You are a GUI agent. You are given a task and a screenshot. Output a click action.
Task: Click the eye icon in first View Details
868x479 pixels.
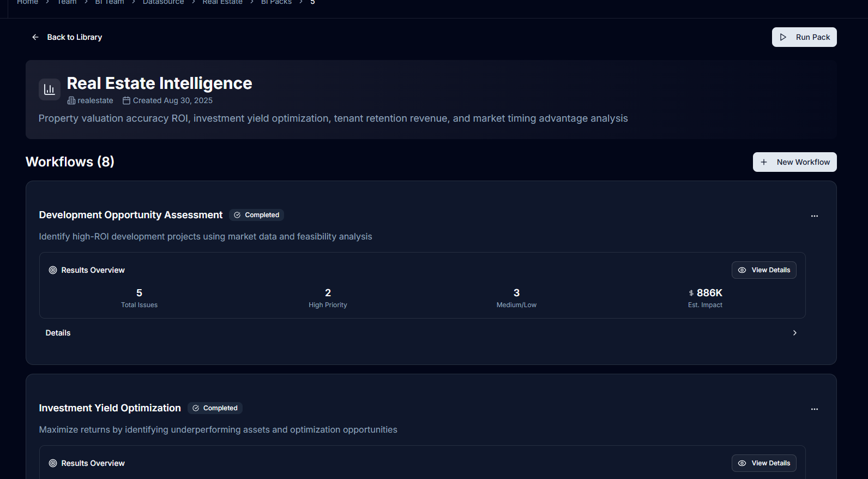(742, 270)
